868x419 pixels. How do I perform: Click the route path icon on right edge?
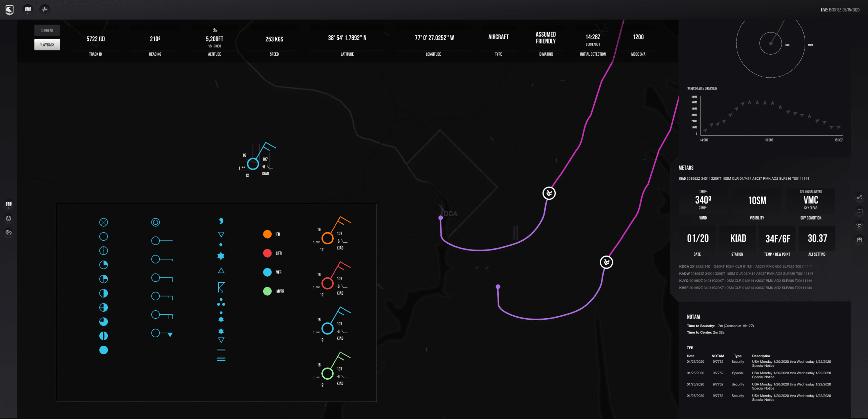pos(860,197)
